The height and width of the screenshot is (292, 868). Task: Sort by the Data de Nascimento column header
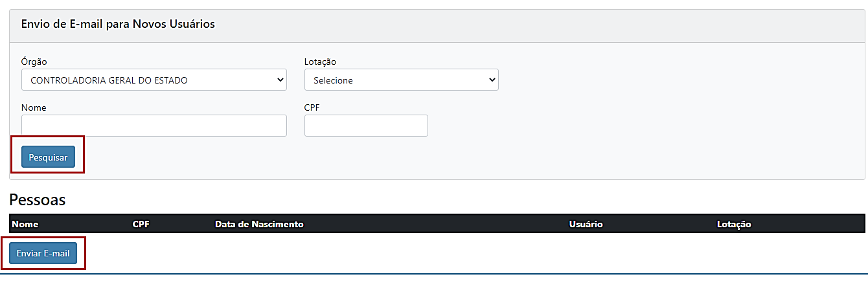pyautogui.click(x=259, y=224)
